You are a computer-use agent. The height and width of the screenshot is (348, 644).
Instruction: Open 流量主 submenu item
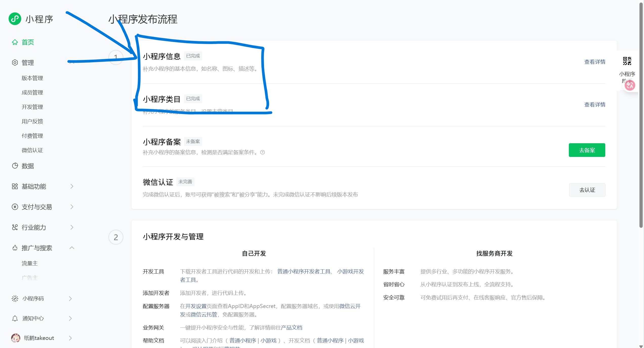[30, 263]
